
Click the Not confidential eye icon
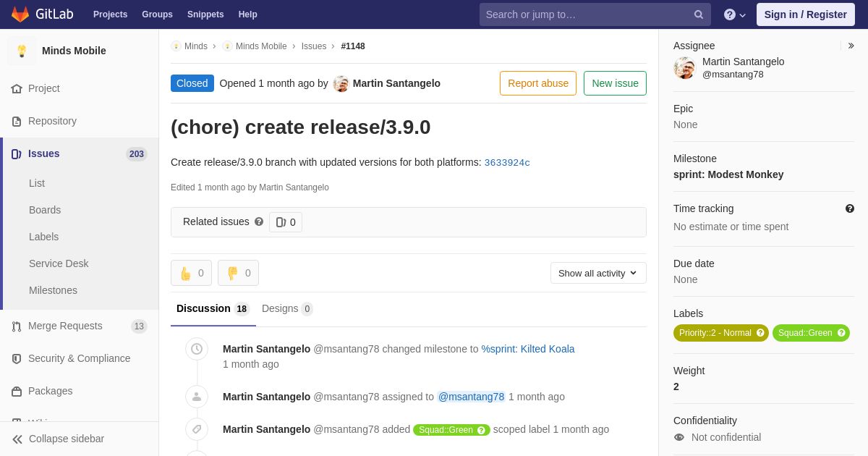click(x=678, y=437)
